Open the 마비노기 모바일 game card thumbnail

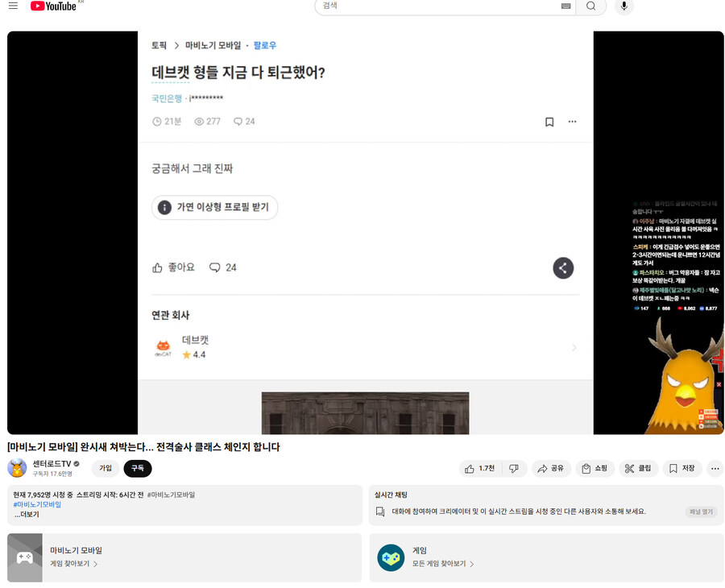(25, 557)
